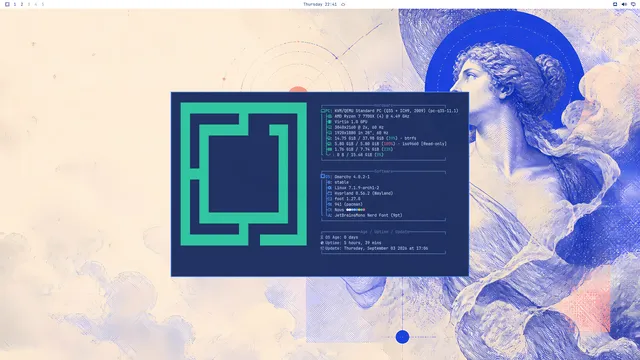Select text Linux 7.1.9-arch1-2

[x=357, y=188]
